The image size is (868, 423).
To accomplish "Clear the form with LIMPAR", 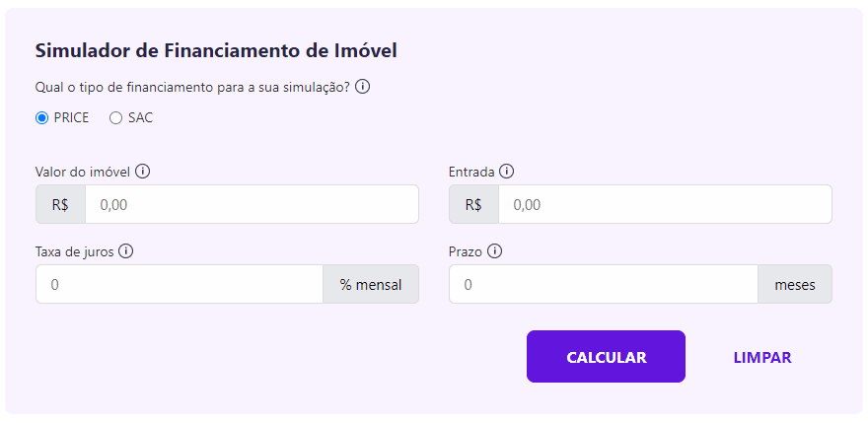I will tap(762, 357).
